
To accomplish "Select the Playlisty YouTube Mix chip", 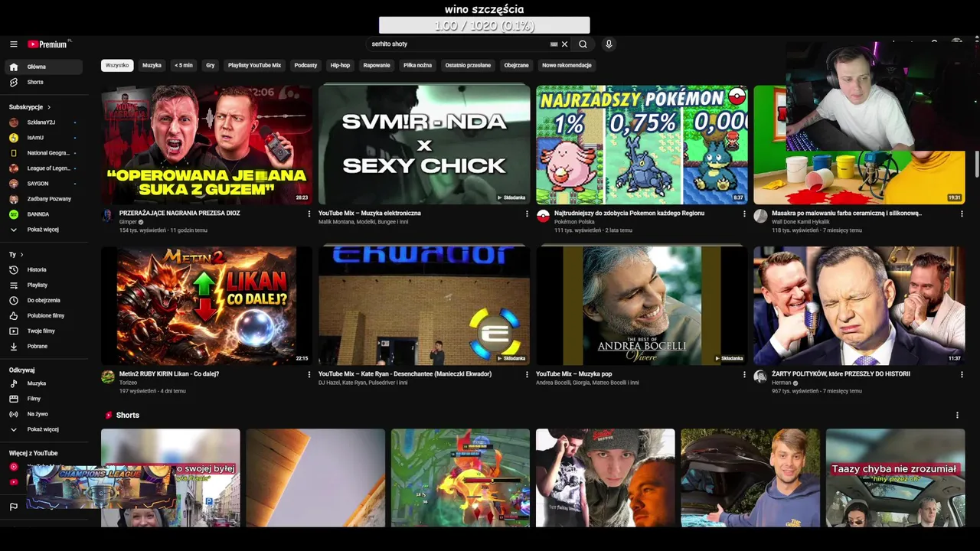I will (254, 65).
